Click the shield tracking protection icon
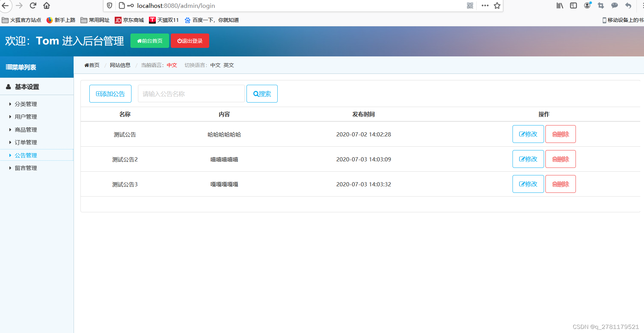This screenshot has width=644, height=333. [x=110, y=5]
